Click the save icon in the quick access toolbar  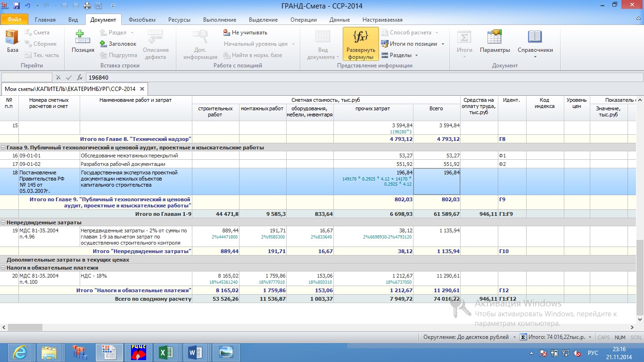[x=17, y=6]
